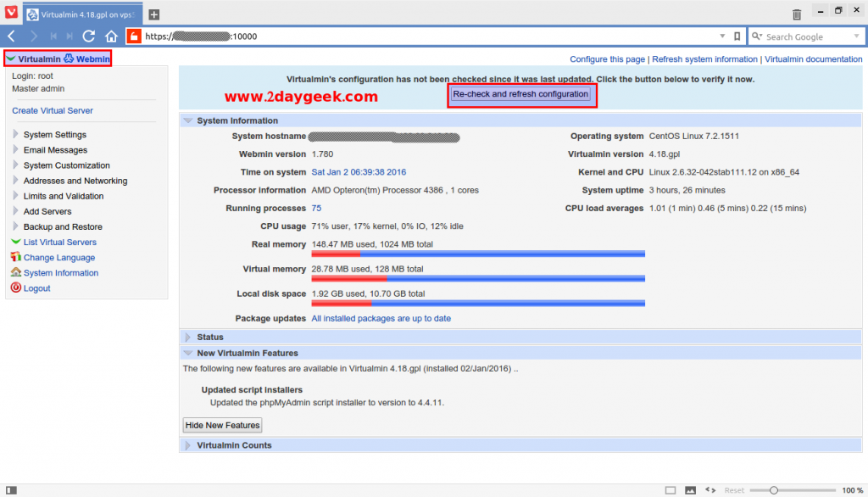Open a new browser tab
This screenshot has width=868, height=497.
click(153, 14)
